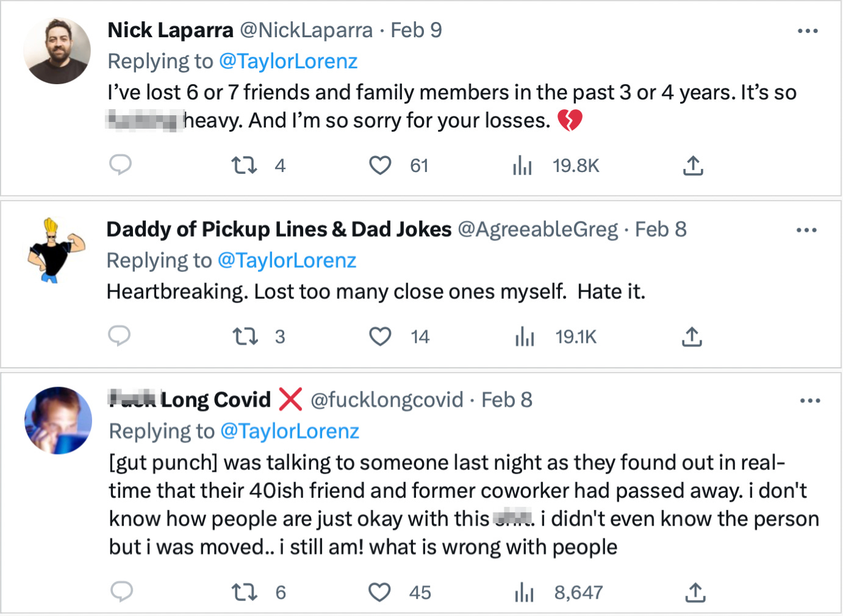843x616 pixels.
Task: Reply to the AgreeableGreg tweet
Action: coord(120,336)
